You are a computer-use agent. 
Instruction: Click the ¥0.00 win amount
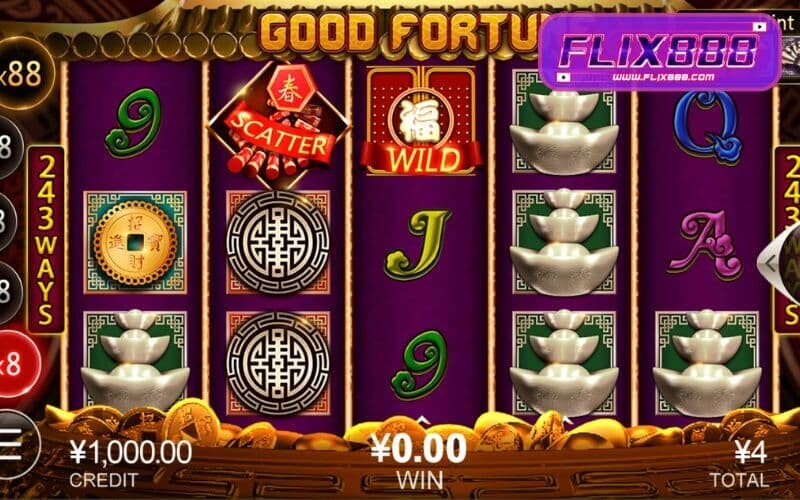pyautogui.click(x=418, y=448)
